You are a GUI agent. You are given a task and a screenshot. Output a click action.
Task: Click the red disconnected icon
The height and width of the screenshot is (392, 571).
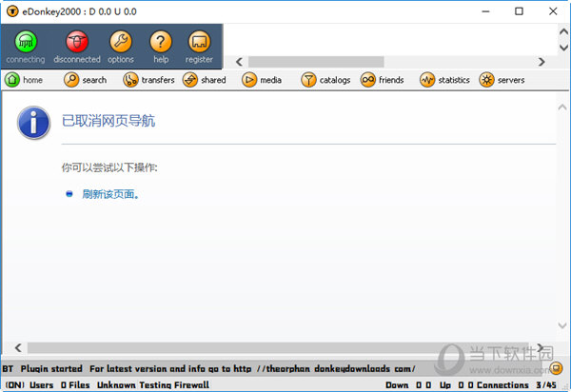pos(76,42)
